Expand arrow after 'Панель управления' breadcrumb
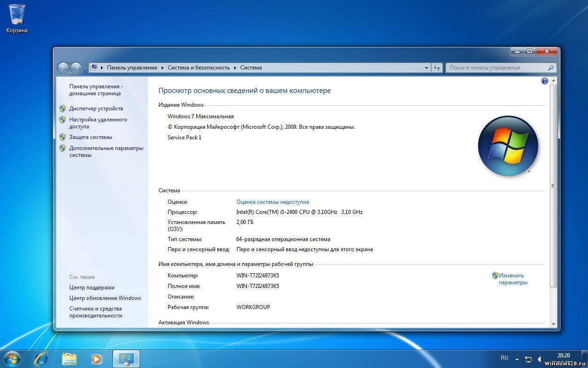588x368 pixels. (163, 68)
